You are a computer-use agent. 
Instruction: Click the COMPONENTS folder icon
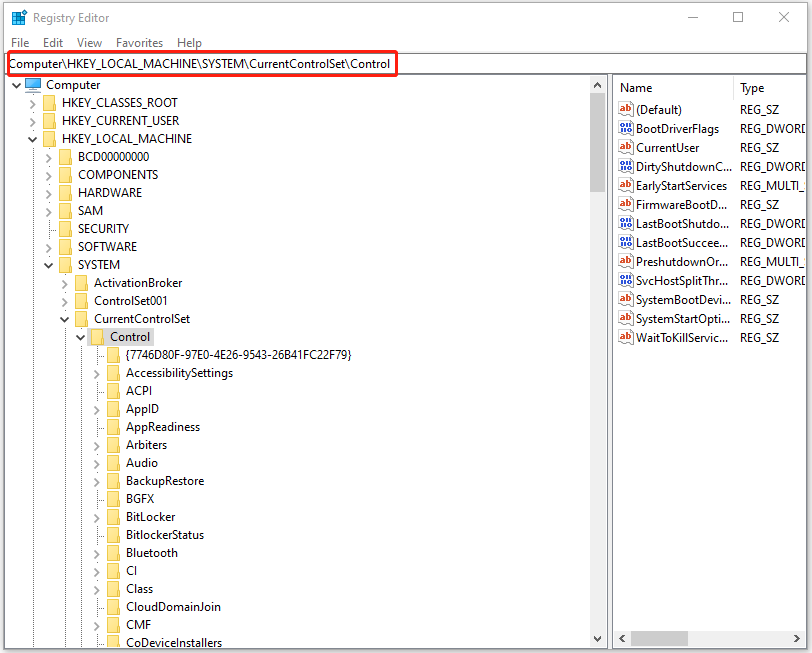[x=65, y=175]
